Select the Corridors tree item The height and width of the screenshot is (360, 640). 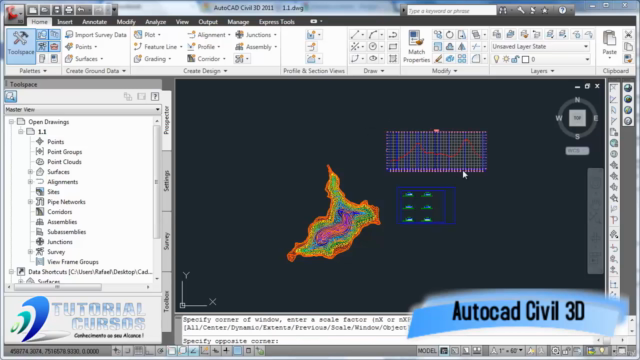point(60,212)
